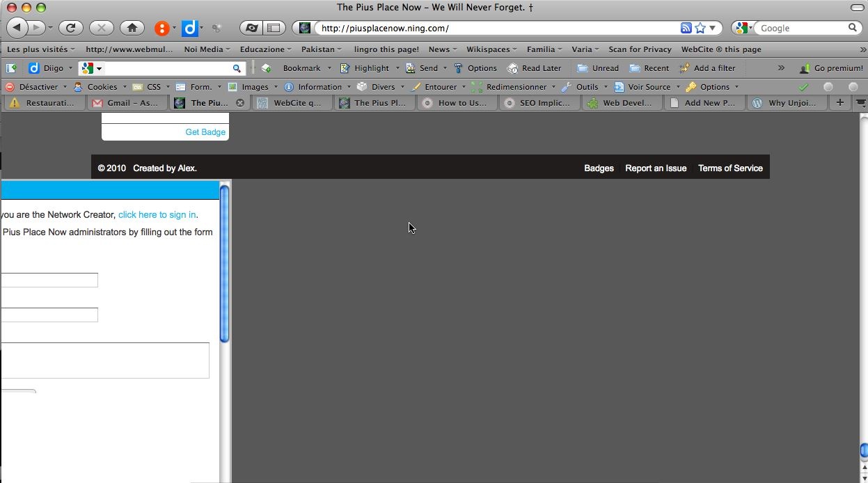Click the 'click here to sign in' link
Viewport: 868px width, 483px height.
[x=157, y=215]
